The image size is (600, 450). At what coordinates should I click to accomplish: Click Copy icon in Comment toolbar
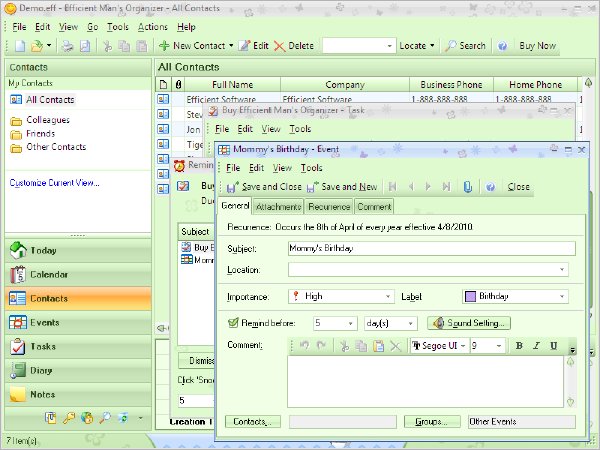click(361, 346)
